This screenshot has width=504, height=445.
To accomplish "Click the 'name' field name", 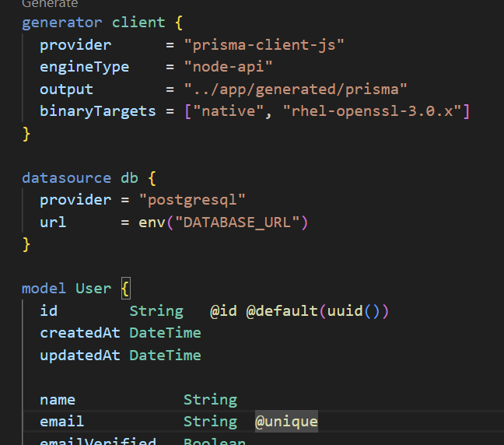I will (58, 400).
